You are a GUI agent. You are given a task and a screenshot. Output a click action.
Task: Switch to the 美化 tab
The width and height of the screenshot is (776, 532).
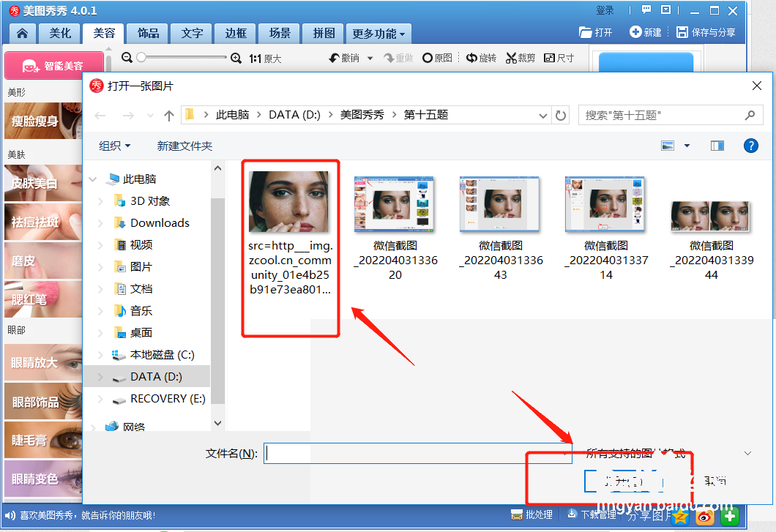60,33
